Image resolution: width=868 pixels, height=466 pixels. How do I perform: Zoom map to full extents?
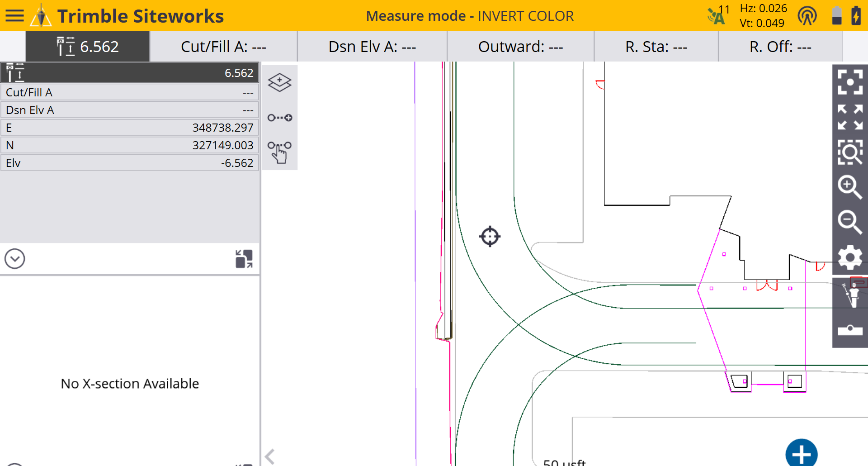coord(850,117)
